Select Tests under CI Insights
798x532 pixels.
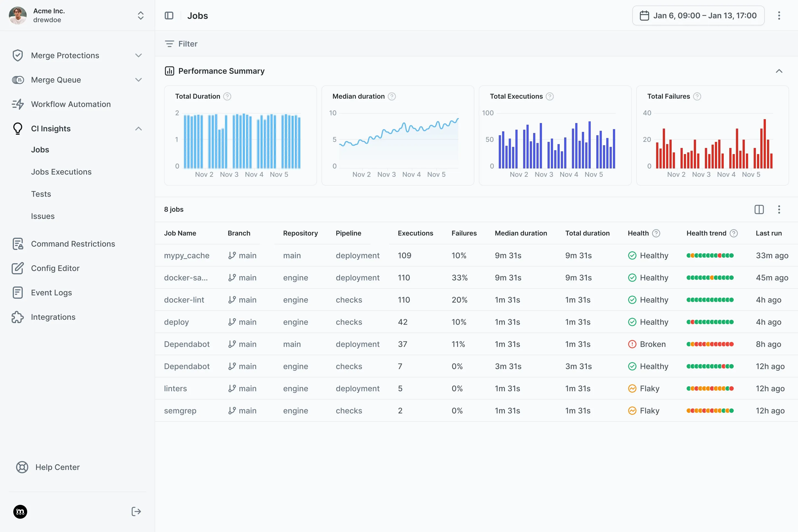(x=41, y=194)
